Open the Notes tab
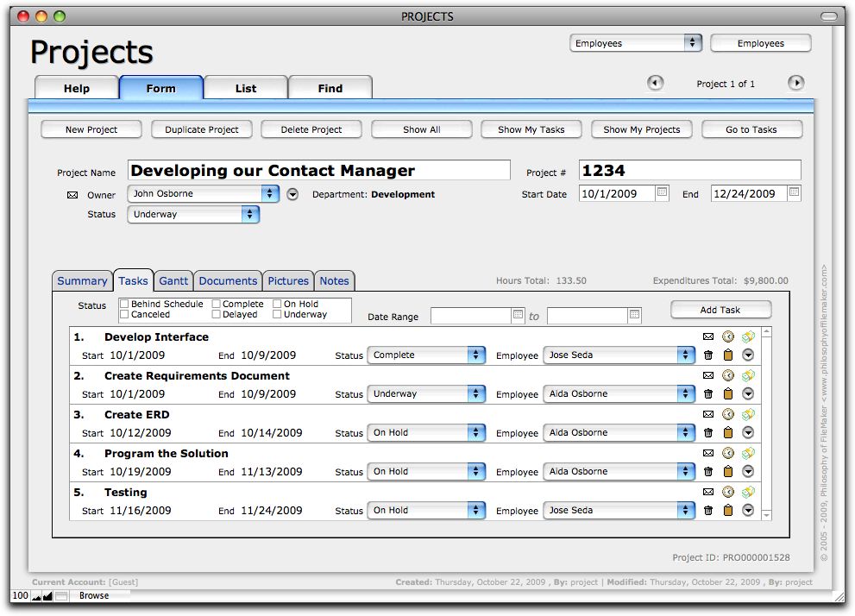The image size is (855, 616). 334,280
